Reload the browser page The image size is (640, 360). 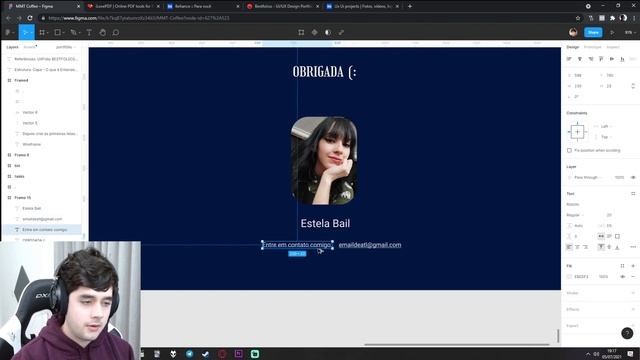pos(30,18)
